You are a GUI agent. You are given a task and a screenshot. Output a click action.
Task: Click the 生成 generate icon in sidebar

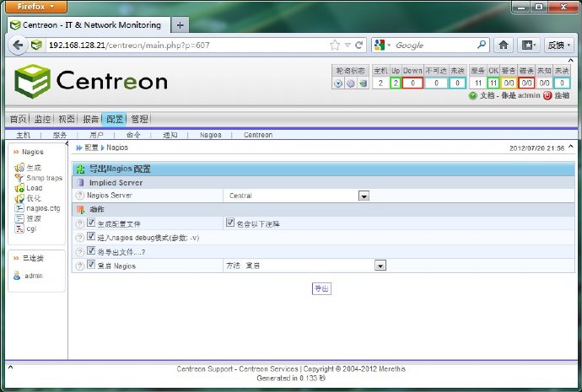19,168
